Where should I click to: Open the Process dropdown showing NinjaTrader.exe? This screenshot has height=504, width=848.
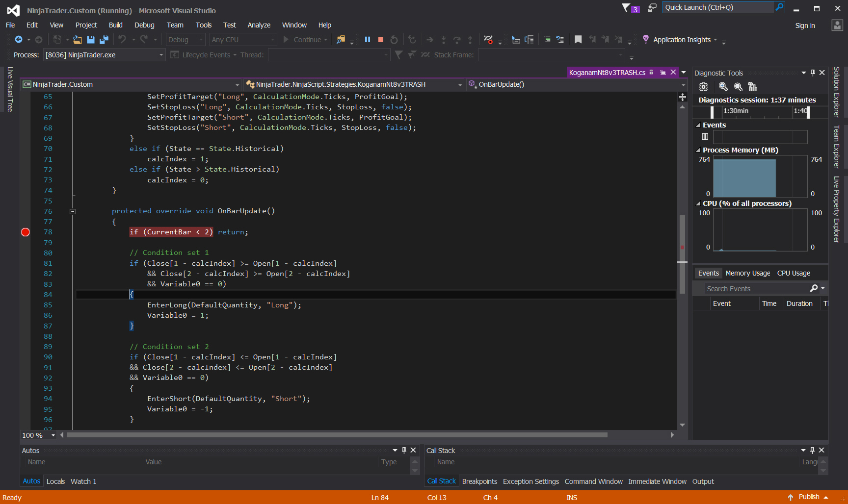click(x=161, y=55)
